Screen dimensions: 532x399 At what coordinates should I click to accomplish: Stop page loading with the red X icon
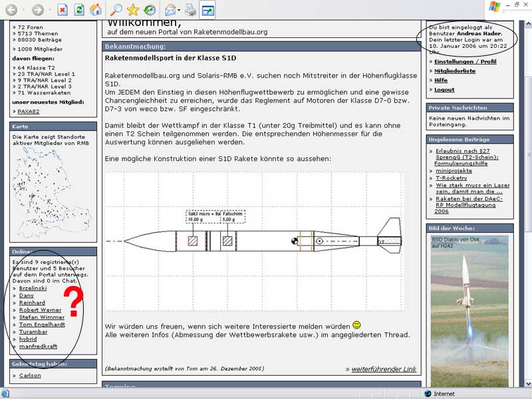62,9
